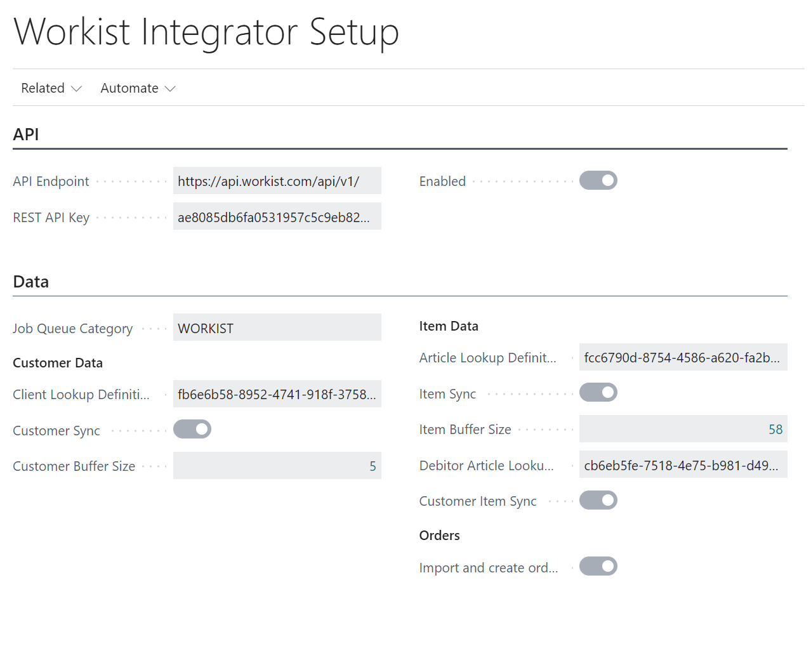Click the Item Buffer Size label
The image size is (811, 672).
[x=465, y=430]
